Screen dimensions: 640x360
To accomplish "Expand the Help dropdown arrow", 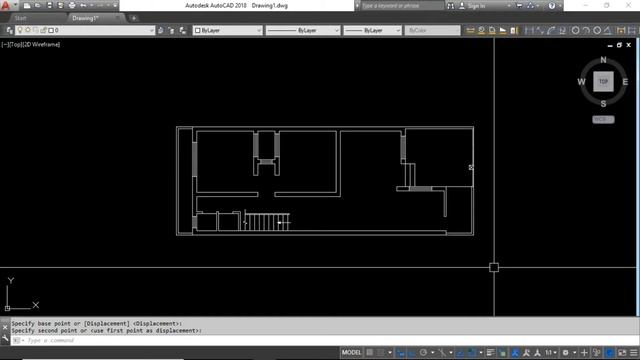I will [560, 6].
